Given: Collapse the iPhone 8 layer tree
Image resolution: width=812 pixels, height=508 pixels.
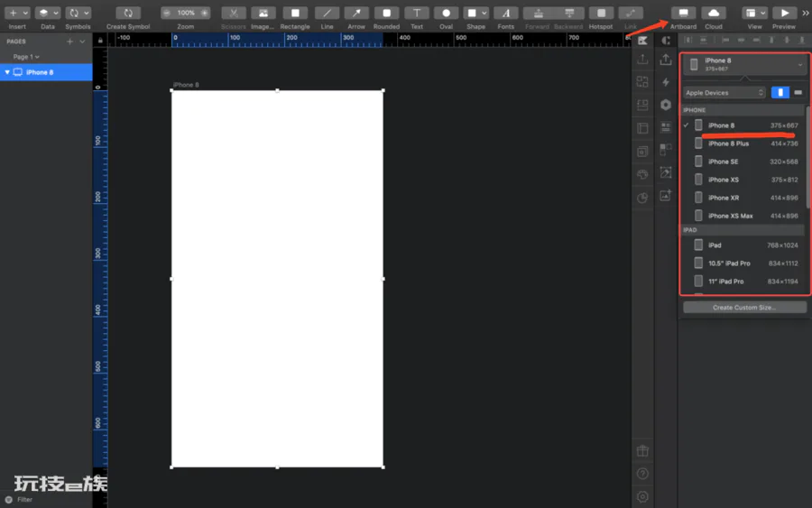Looking at the screenshot, I should click(7, 72).
